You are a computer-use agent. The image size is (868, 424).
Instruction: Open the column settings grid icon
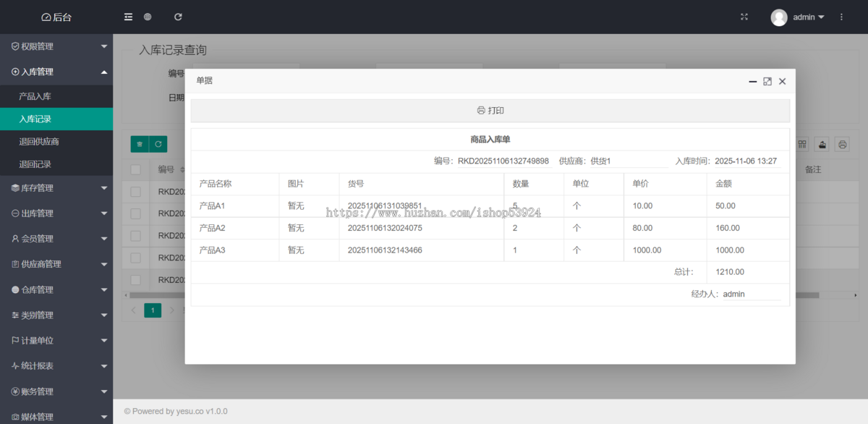(x=802, y=144)
